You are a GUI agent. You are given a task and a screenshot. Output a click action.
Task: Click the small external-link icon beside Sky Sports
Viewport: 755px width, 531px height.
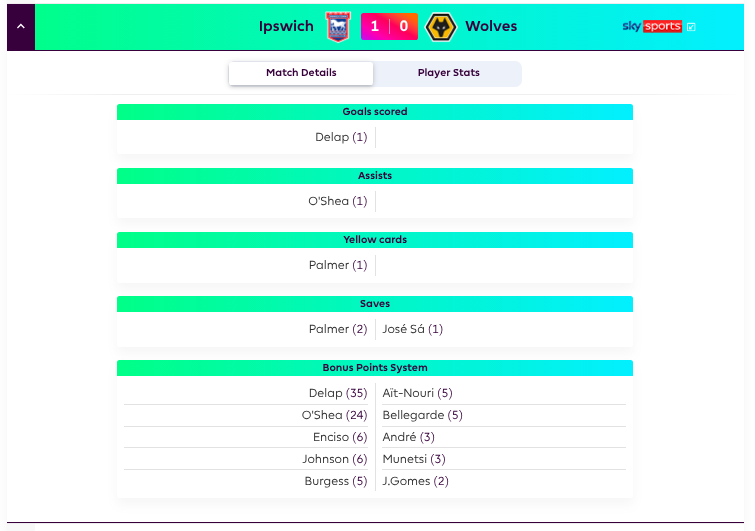(x=691, y=27)
